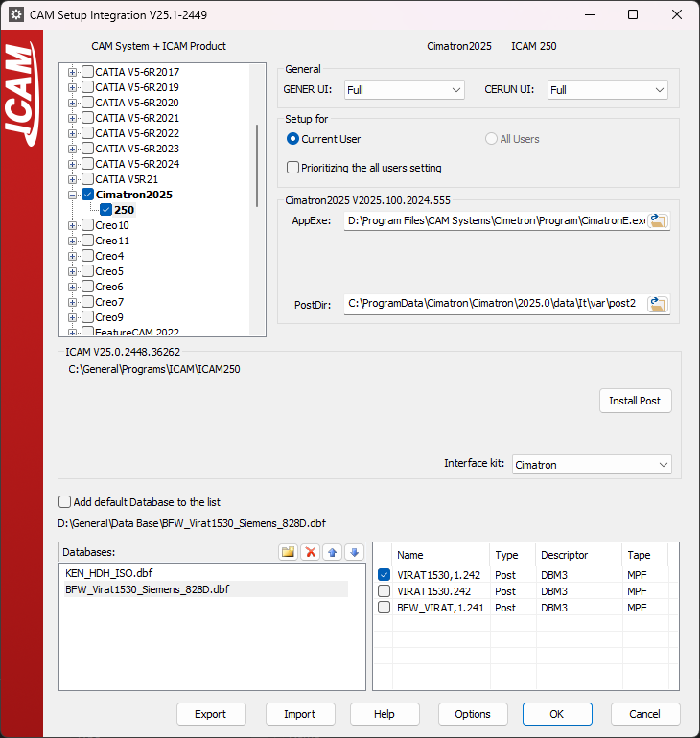
Task: Open the Interface kit dropdown
Action: click(x=592, y=465)
